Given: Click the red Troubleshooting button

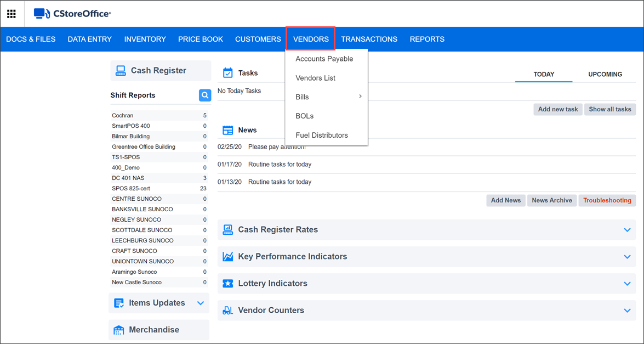Looking at the screenshot, I should coord(607,201).
